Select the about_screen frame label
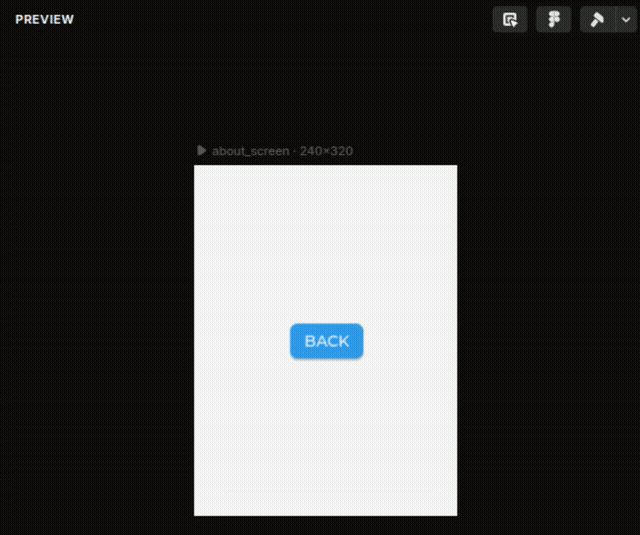This screenshot has width=640, height=535. tap(250, 151)
